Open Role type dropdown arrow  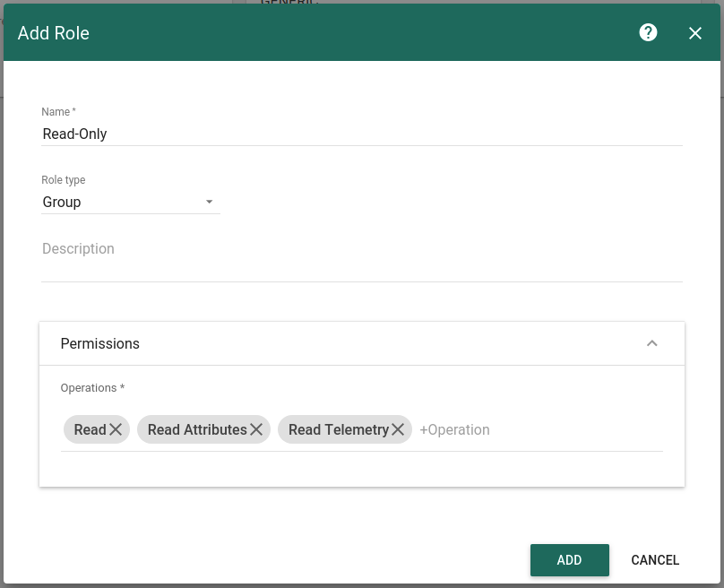pyautogui.click(x=210, y=202)
